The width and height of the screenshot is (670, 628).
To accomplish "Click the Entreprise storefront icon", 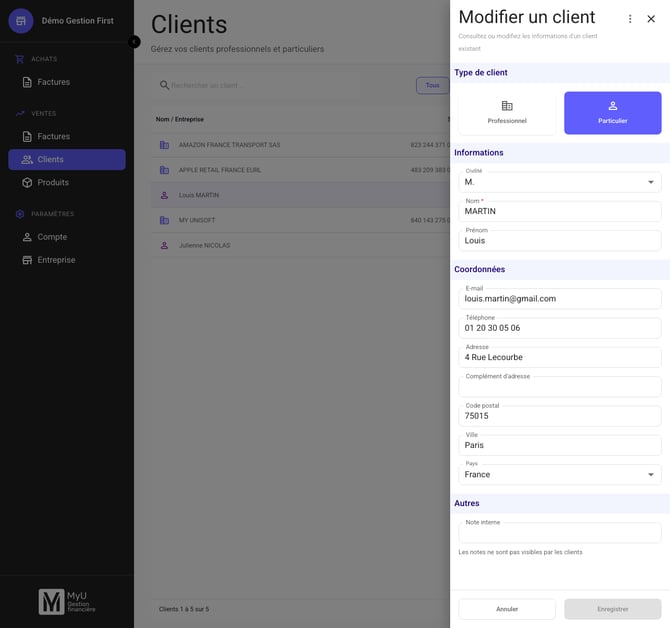I will point(27,260).
